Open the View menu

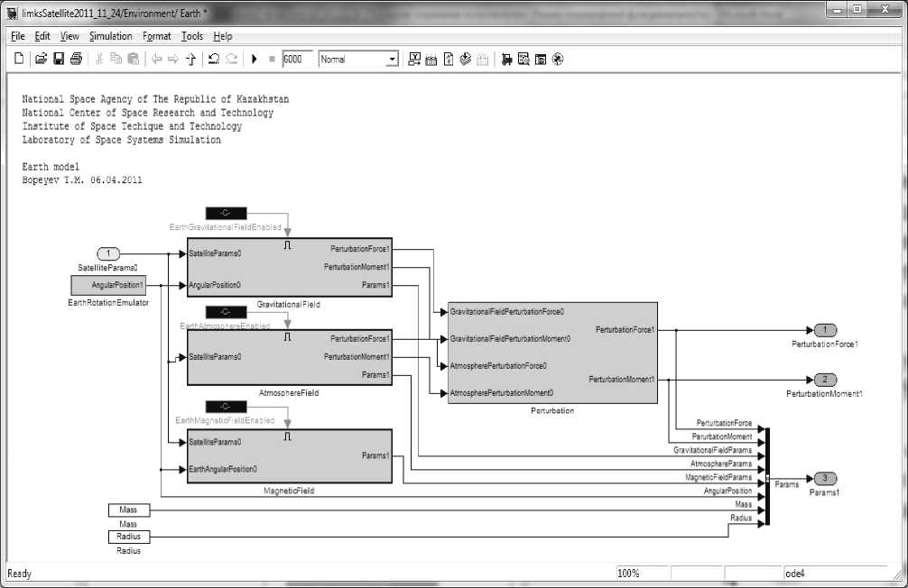pyautogui.click(x=69, y=36)
